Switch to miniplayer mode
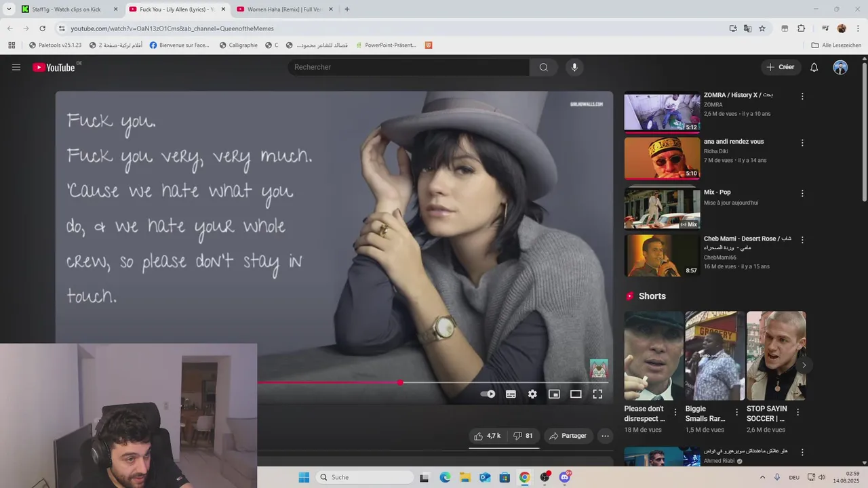 click(554, 394)
